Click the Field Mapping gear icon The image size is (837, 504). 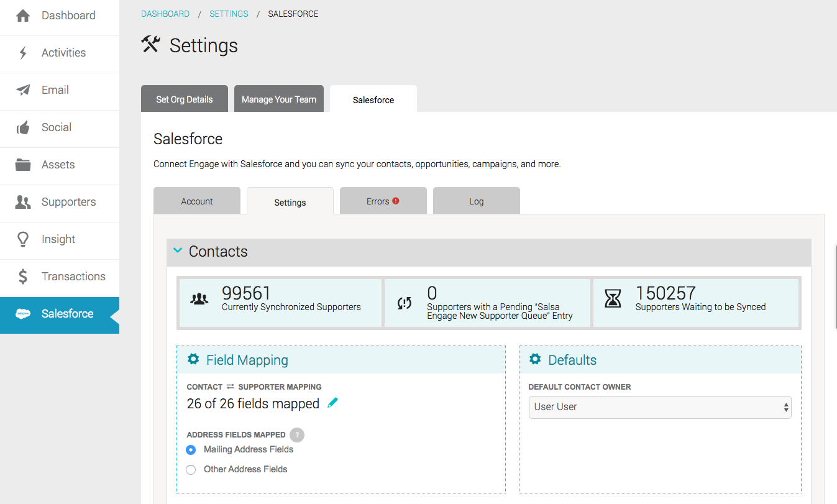coord(193,359)
